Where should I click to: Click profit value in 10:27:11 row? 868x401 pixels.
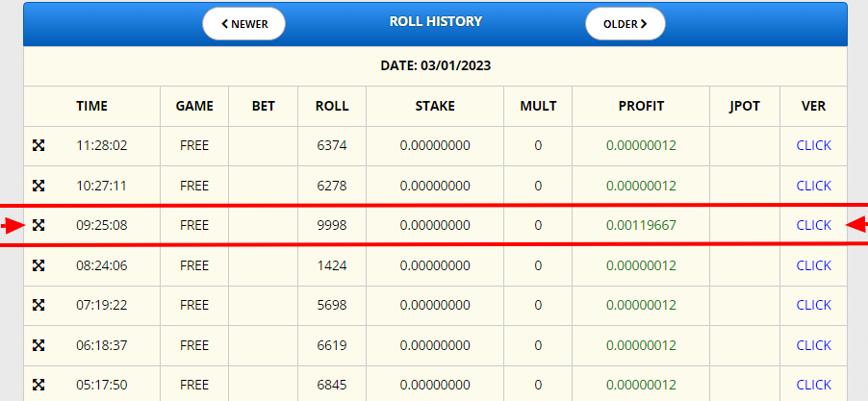(x=641, y=186)
